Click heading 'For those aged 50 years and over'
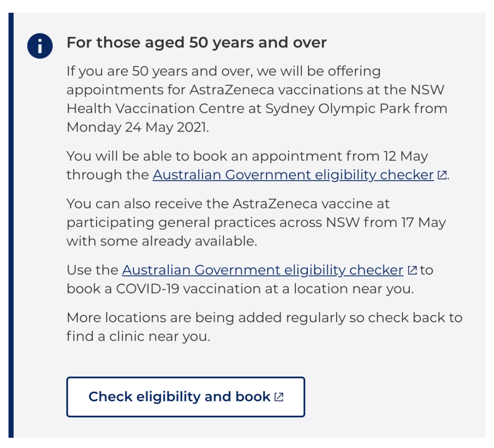The height and width of the screenshot is (448, 494). coord(197,43)
